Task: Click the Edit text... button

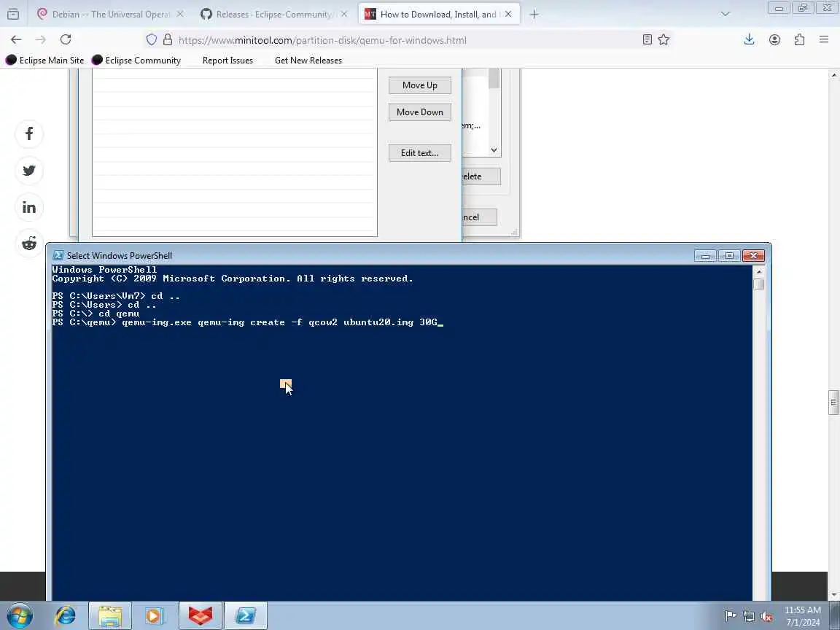Action: (420, 152)
